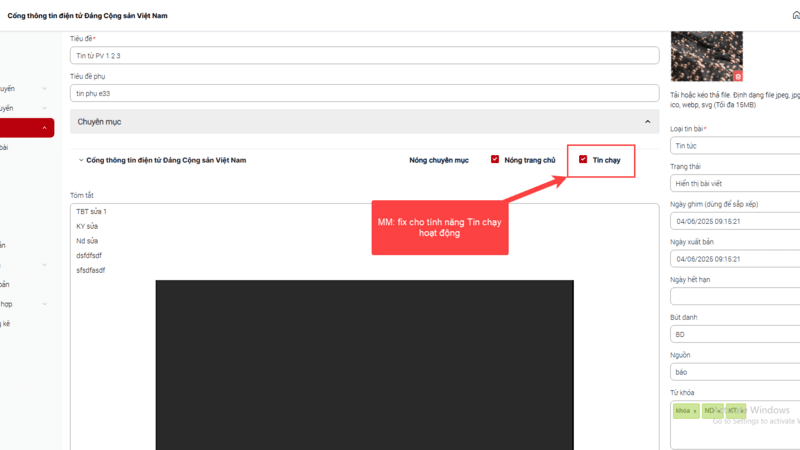Viewport: 800px width, 450px height.
Task: Click the "Nd sửa" line in summary
Action: pos(87,241)
